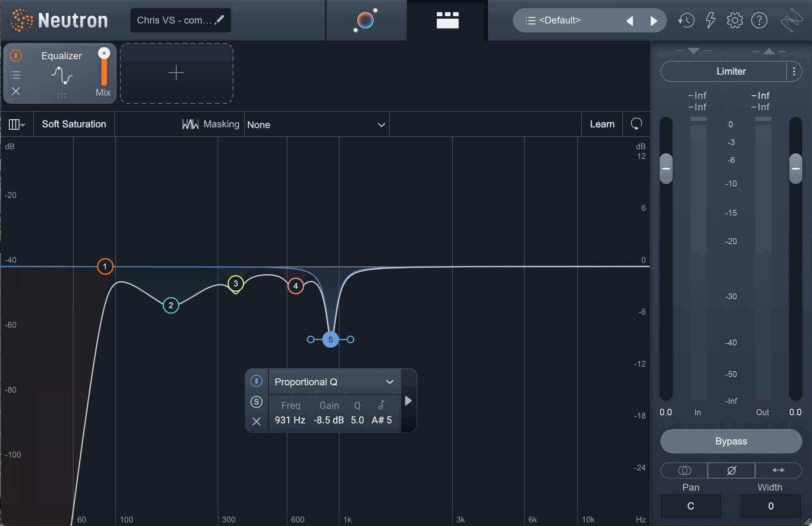Open the settings gear
812x526 pixels.
pos(735,20)
